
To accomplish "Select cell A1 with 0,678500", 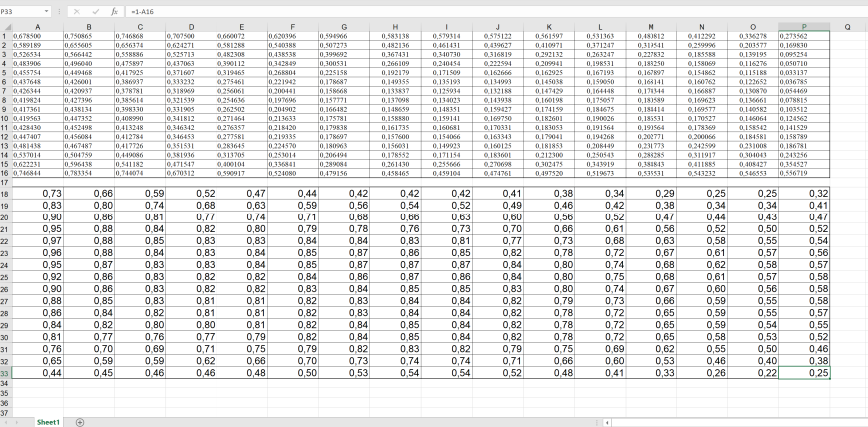I will tap(38, 35).
